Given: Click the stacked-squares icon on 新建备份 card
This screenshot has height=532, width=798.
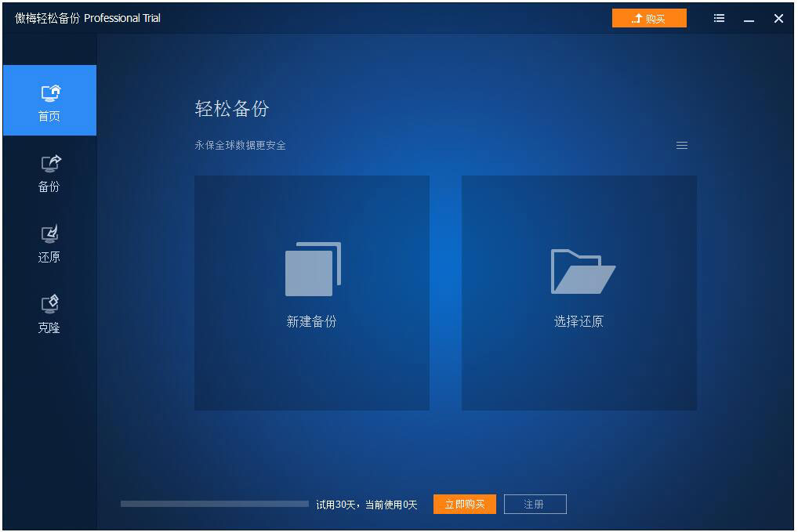Looking at the screenshot, I should pyautogui.click(x=311, y=269).
